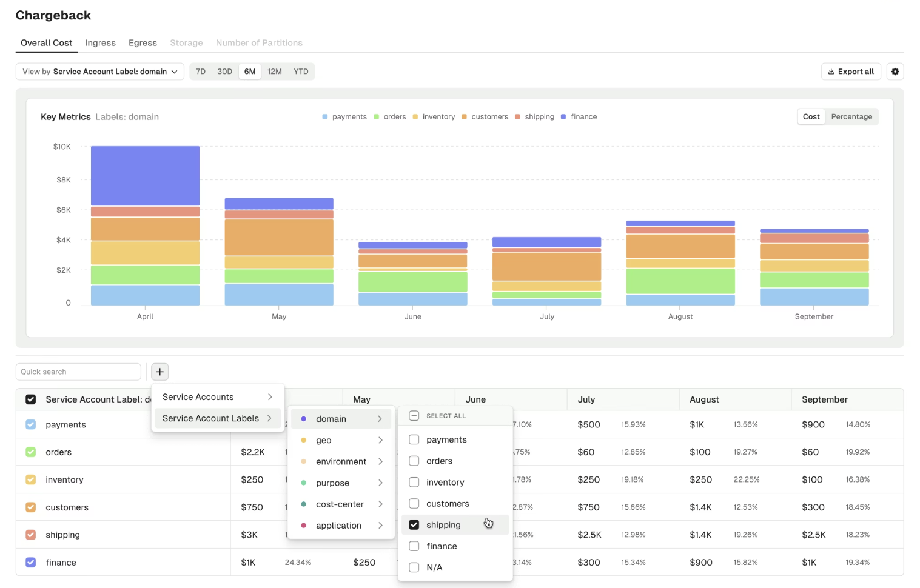Image resolution: width=920 pixels, height=588 pixels.
Task: Click the blue finance bar segment for April
Action: tap(145, 176)
